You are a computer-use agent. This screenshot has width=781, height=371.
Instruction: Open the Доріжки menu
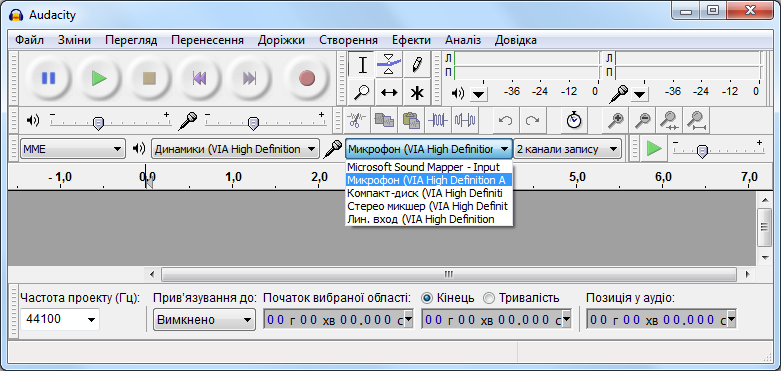281,40
